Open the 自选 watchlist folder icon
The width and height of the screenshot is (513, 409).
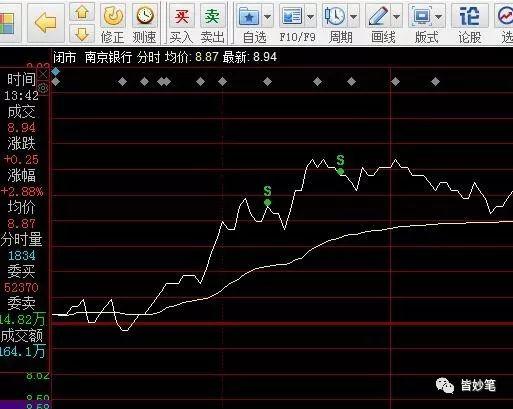[x=249, y=16]
